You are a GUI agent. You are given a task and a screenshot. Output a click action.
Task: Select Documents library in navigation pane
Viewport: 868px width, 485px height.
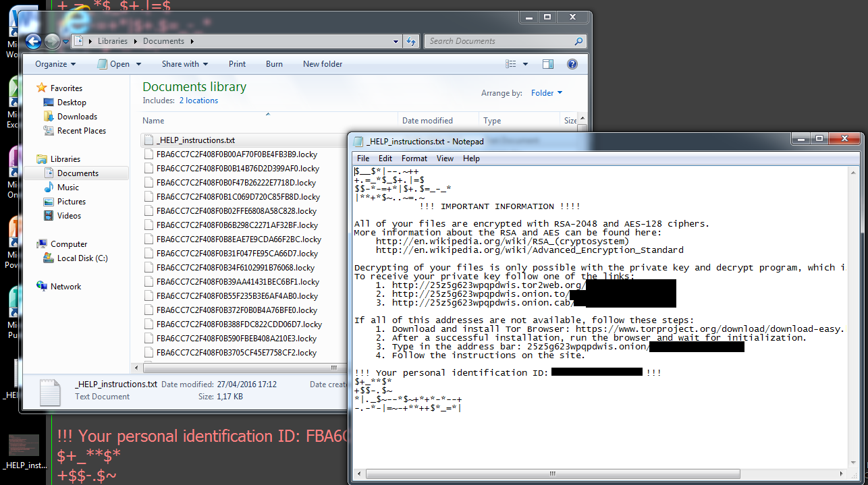tap(78, 173)
